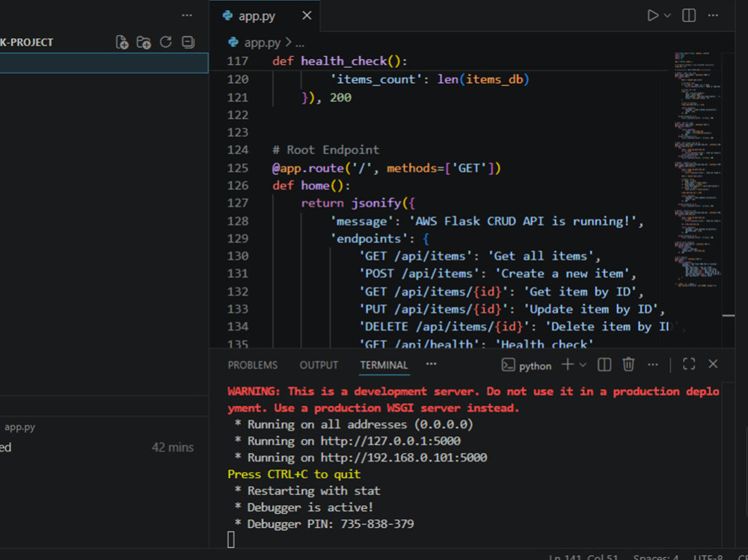
Task: Click the app.py tab Python file icon
Action: pos(227,16)
